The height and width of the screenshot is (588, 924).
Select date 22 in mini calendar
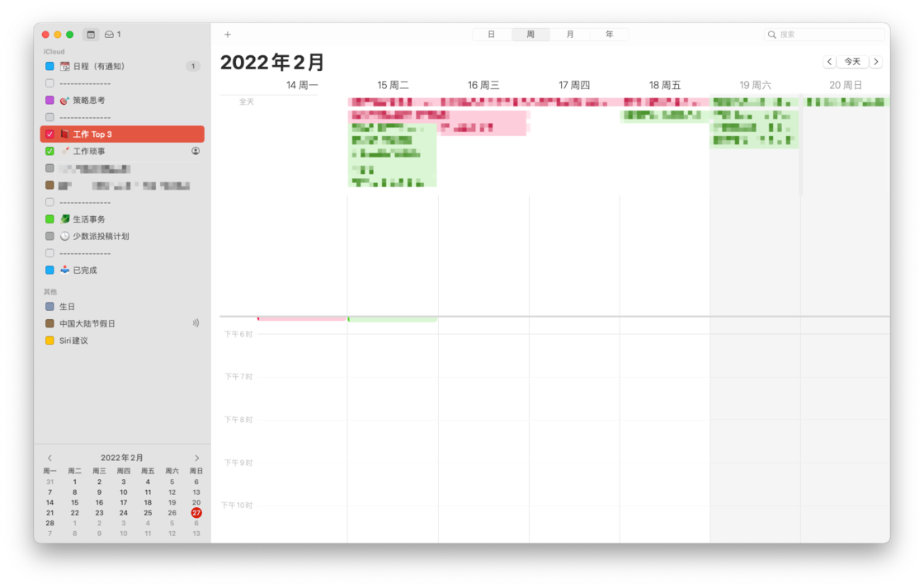[75, 513]
